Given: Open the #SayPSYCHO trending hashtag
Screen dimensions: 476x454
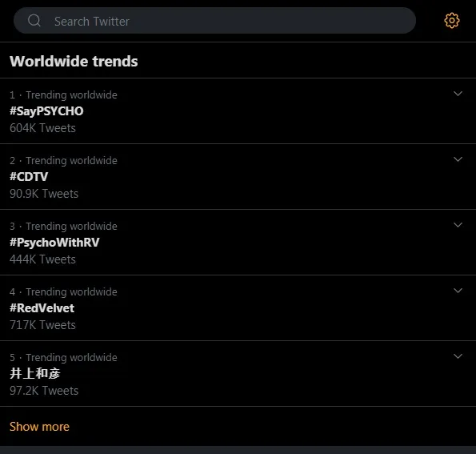Looking at the screenshot, I should pyautogui.click(x=46, y=111).
